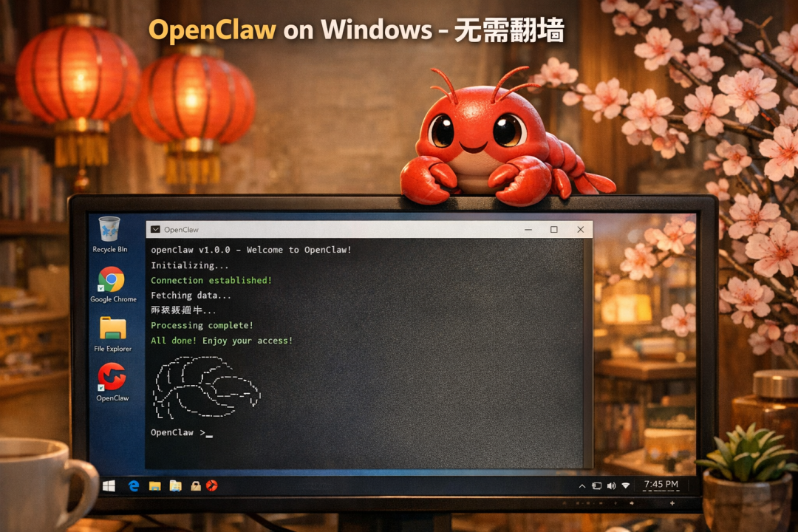
Task: Click the 'All done! Enjoy your access!' line
Action: point(222,341)
